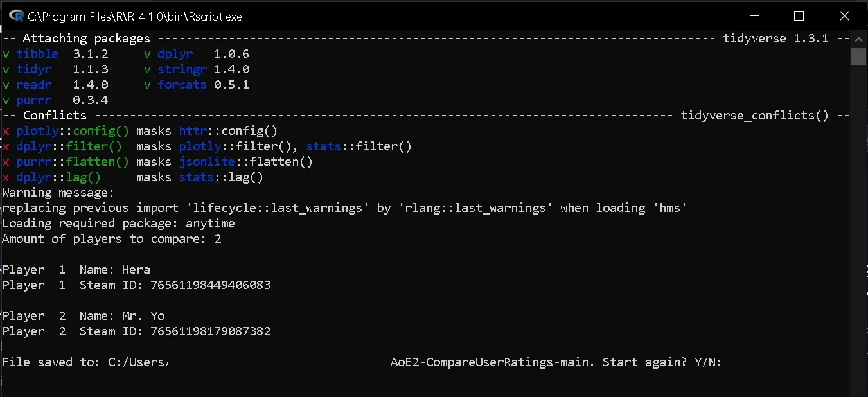This screenshot has width=868, height=397.
Task: Click the green check mark beside tibble
Action: 6,54
